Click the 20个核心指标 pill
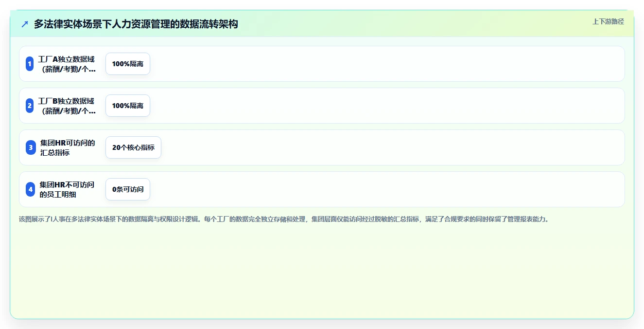The image size is (644, 329). click(x=133, y=147)
